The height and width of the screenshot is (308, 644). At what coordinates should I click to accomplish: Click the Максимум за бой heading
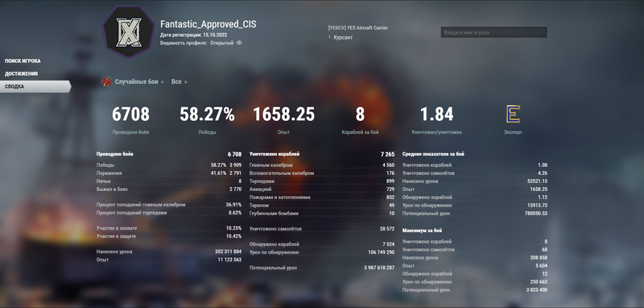(x=422, y=231)
